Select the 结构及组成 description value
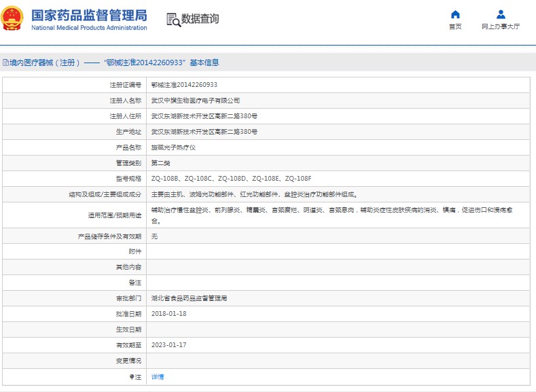536x392 pixels. tap(255, 194)
